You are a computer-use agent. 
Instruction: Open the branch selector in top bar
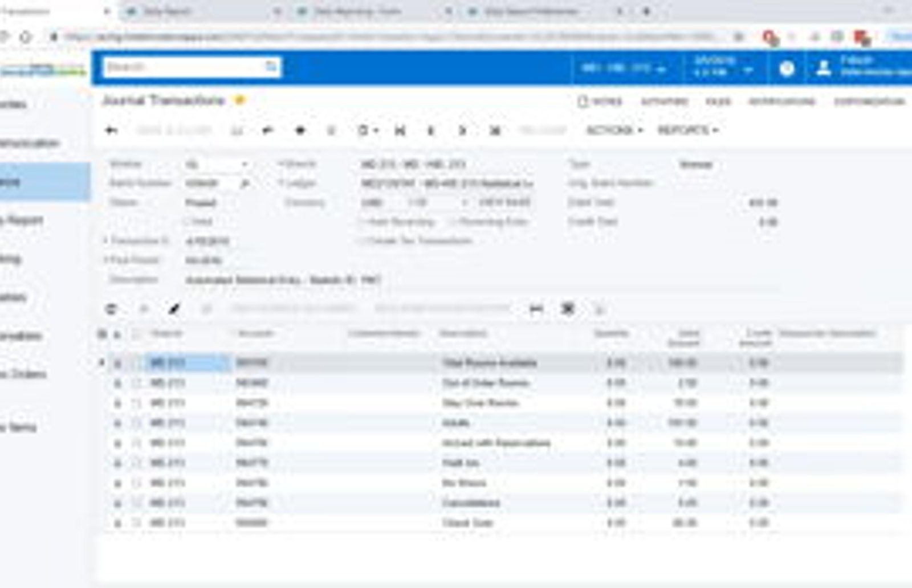(x=623, y=69)
